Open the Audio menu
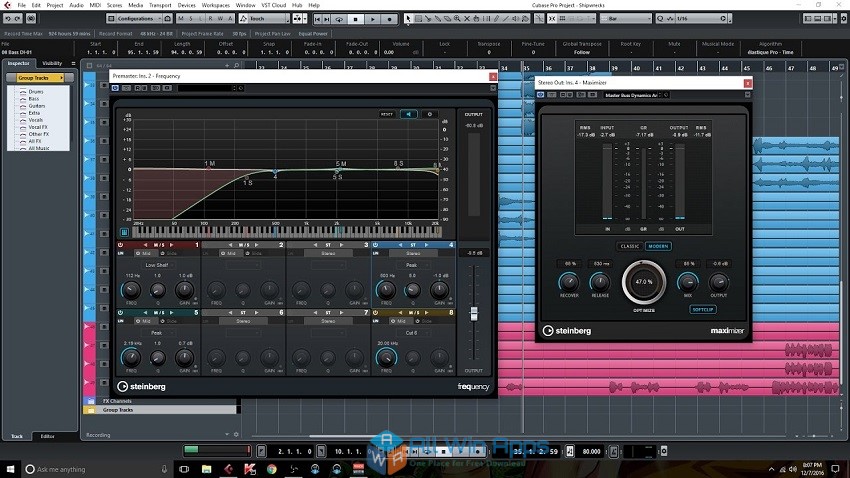Screen dimensions: 850x478 click(x=76, y=5)
